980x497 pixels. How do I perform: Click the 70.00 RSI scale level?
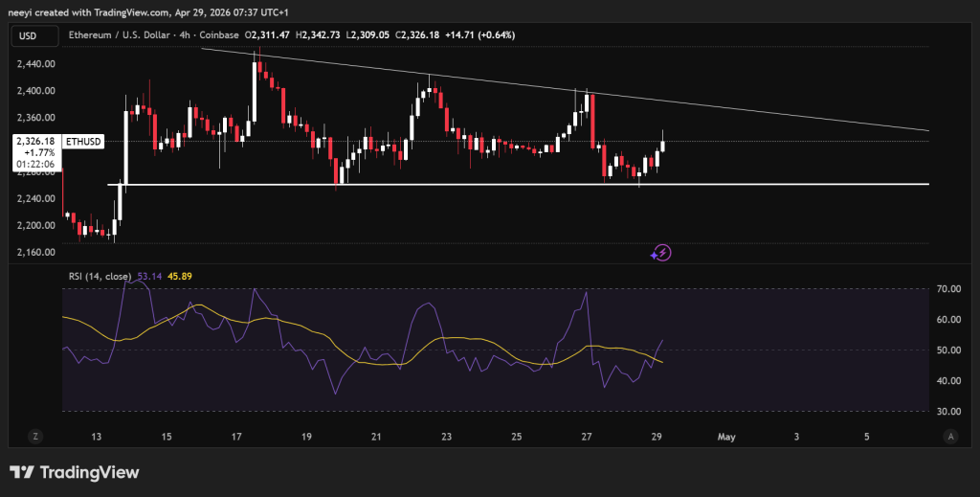(948, 288)
